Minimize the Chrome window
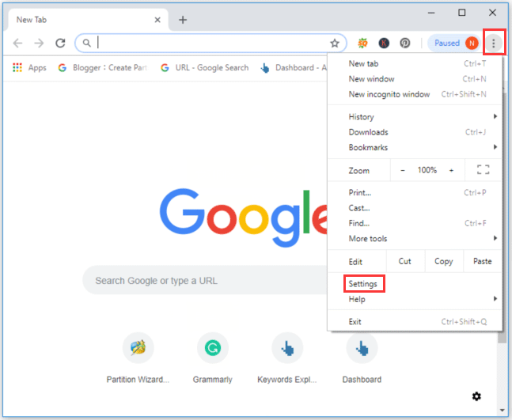The image size is (512, 420). point(431,13)
